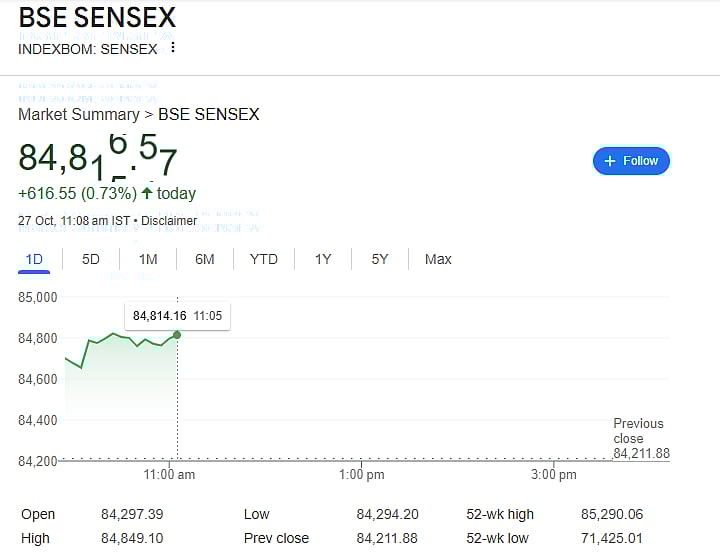
Task: Click the green data point on chart
Action: [x=177, y=334]
